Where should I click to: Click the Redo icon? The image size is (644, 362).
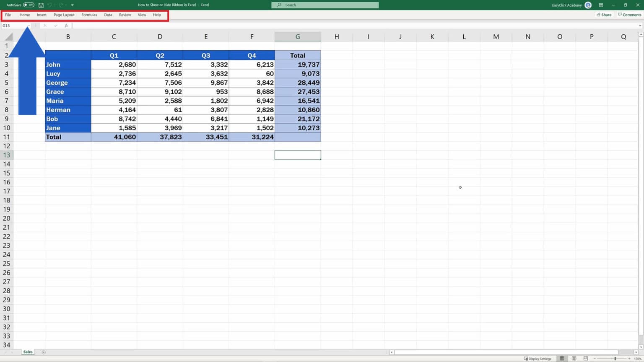(60, 5)
